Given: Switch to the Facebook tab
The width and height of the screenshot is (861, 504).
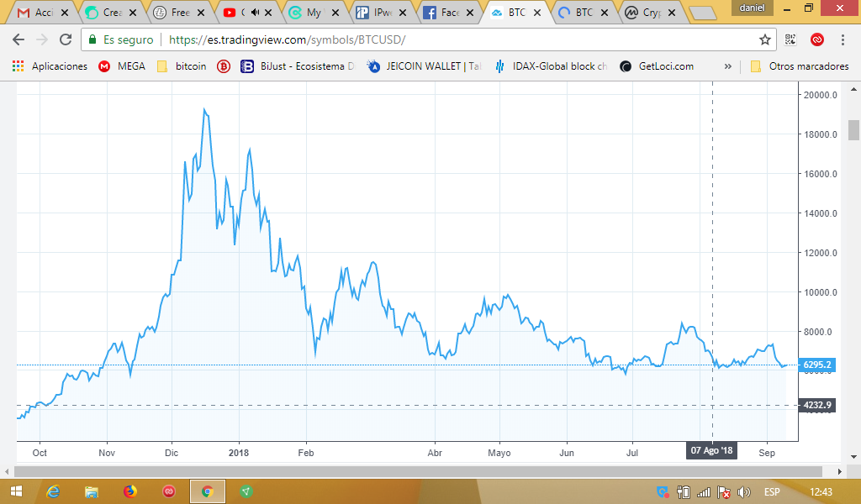Looking at the screenshot, I should (x=449, y=12).
